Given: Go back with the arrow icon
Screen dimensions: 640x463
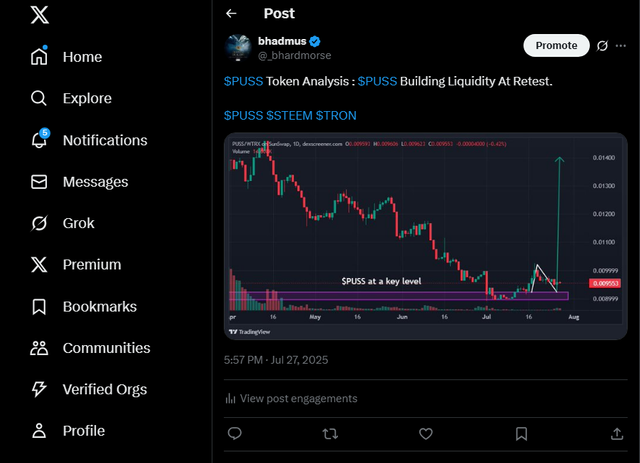Looking at the screenshot, I should [231, 13].
